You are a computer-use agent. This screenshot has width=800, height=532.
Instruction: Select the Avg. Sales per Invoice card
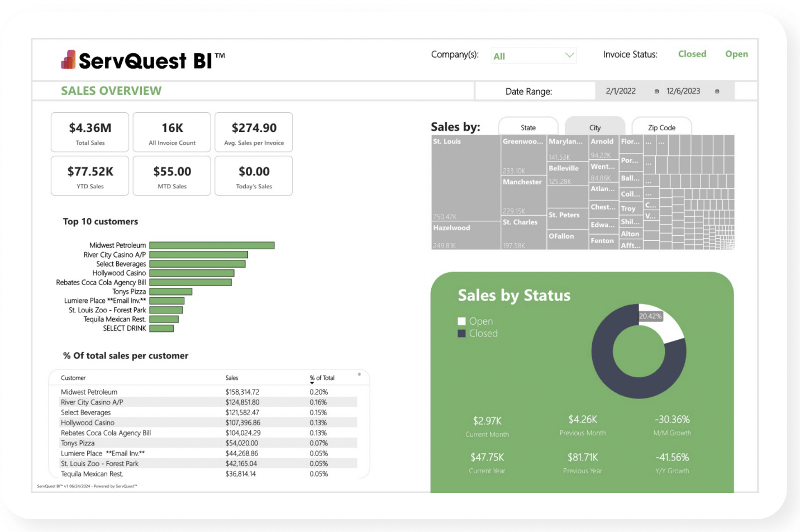pyautogui.click(x=254, y=132)
